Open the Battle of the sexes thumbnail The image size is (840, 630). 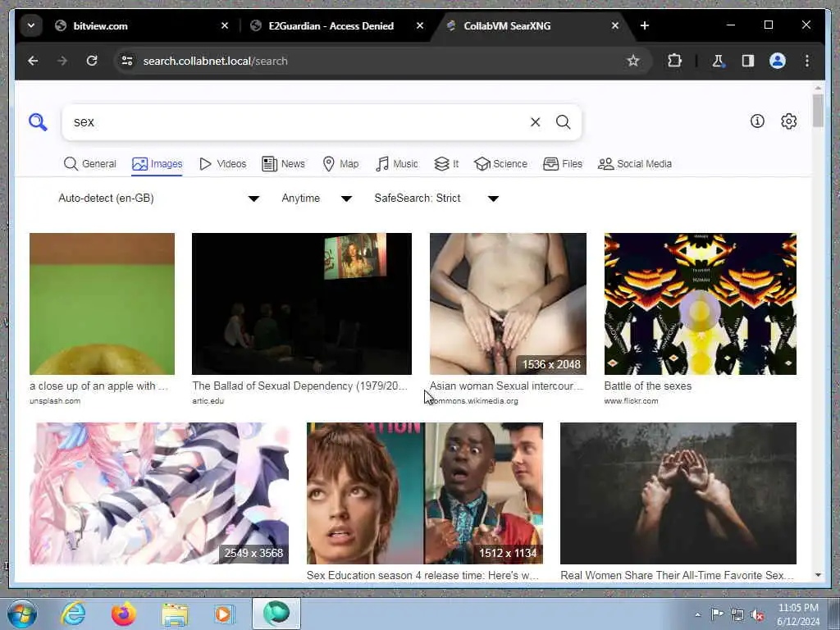click(701, 304)
